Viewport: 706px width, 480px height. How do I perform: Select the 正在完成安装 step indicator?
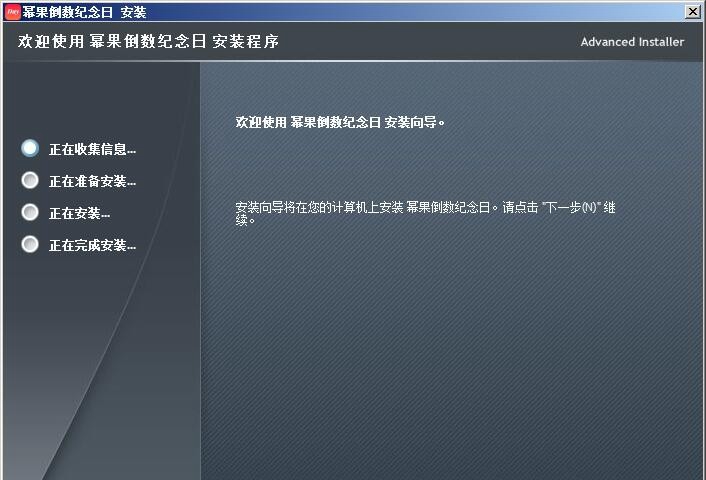pos(30,244)
